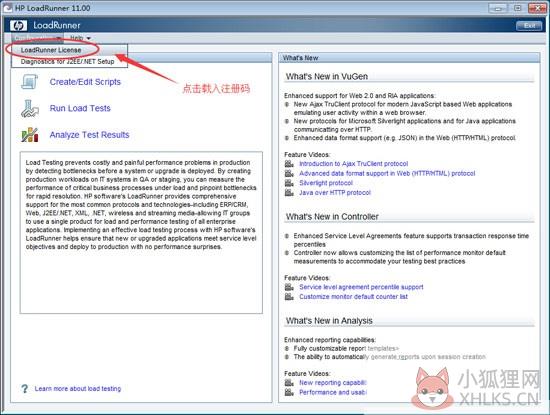Image resolution: width=550 pixels, height=415 pixels.
Task: Click the What's New in Analysis heading
Action: pos(329,321)
